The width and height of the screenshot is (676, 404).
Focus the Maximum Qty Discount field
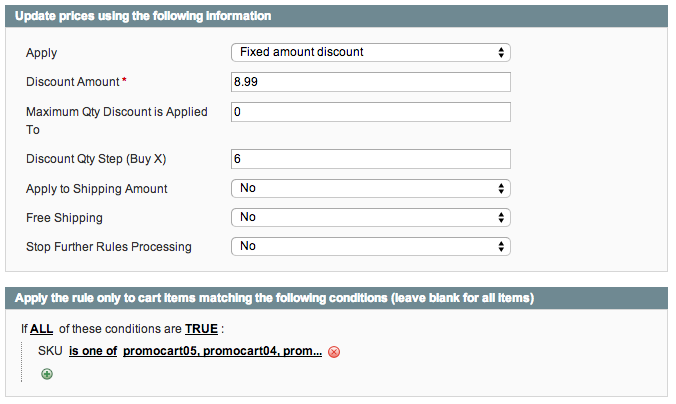pos(371,112)
